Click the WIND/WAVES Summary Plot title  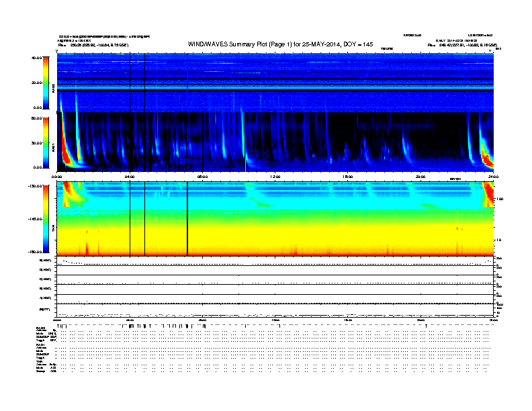point(280,44)
